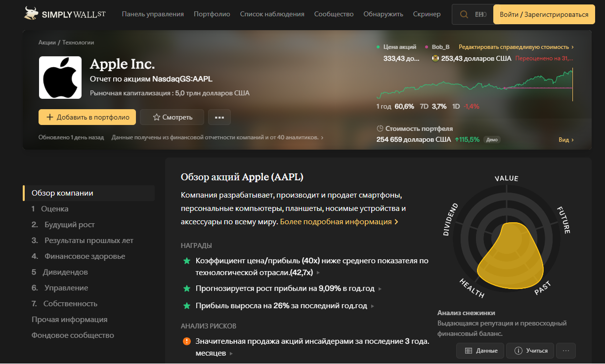Open Панель управления in top navigation
605x364 pixels.
click(x=153, y=14)
